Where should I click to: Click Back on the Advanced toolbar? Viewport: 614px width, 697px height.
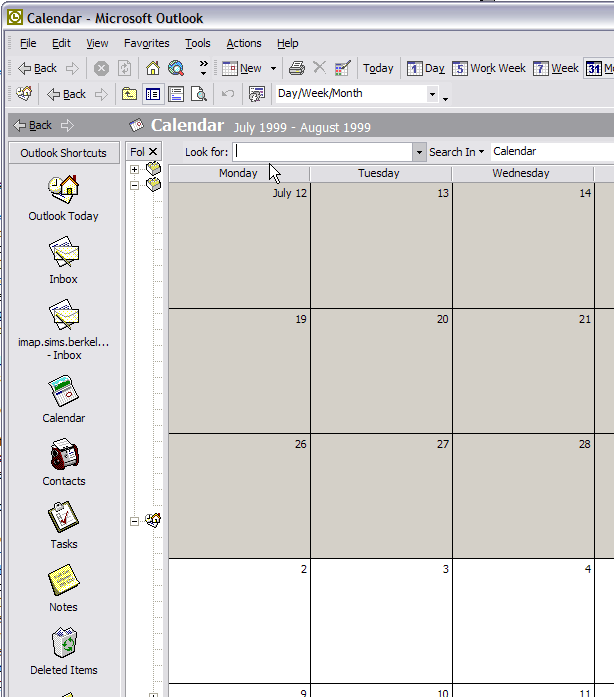(66, 94)
